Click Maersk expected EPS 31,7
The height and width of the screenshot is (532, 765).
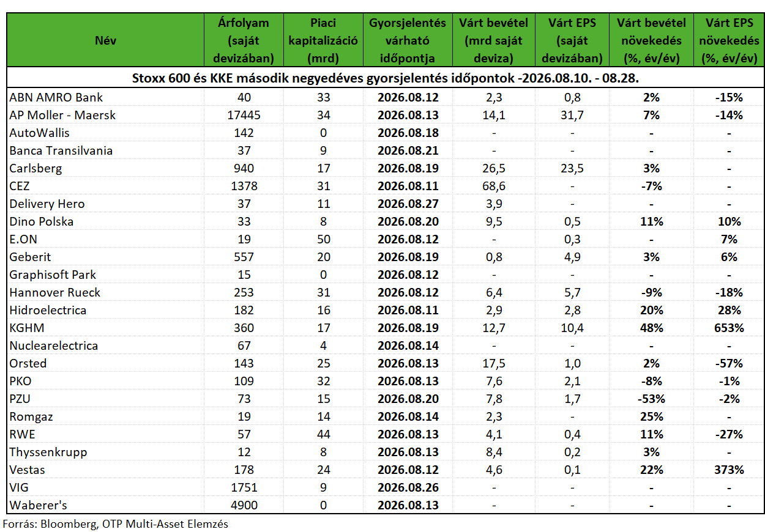572,115
